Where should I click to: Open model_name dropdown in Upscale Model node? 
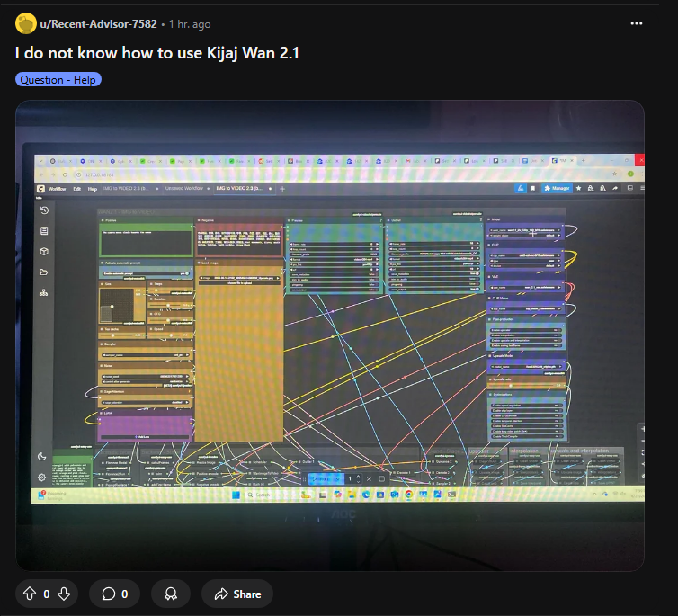526,367
